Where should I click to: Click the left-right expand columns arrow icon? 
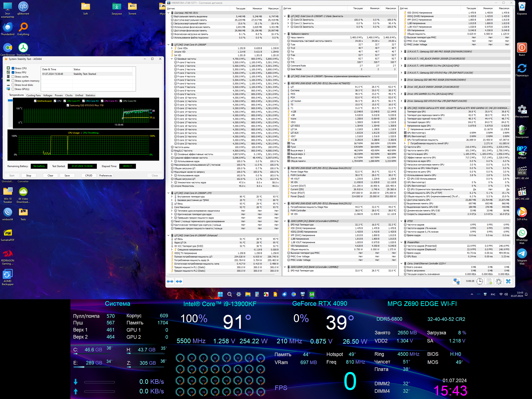(170, 281)
